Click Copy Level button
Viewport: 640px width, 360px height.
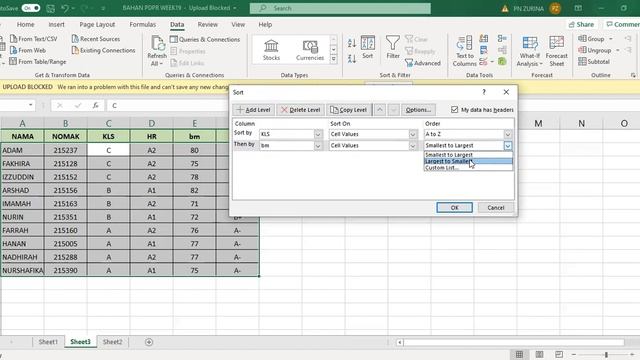click(x=349, y=110)
